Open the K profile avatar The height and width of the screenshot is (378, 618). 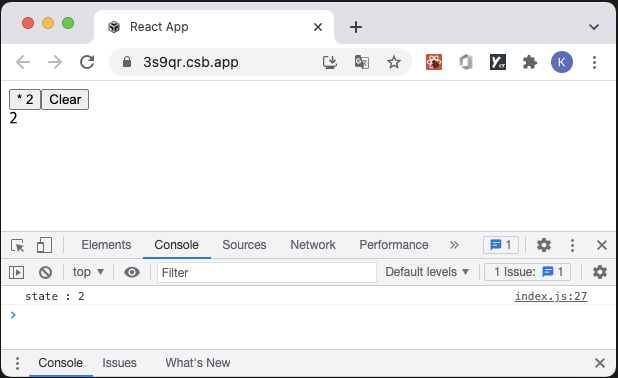point(562,62)
